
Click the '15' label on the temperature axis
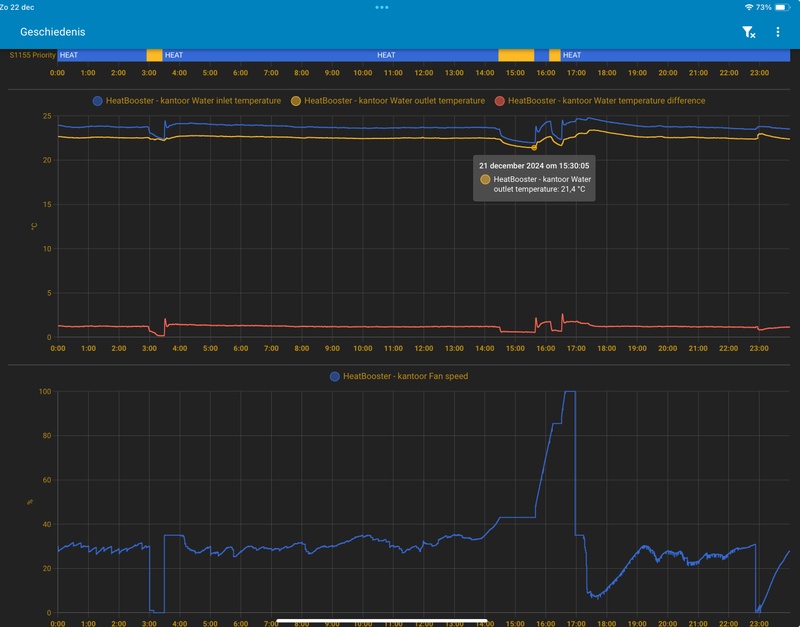[x=47, y=205]
